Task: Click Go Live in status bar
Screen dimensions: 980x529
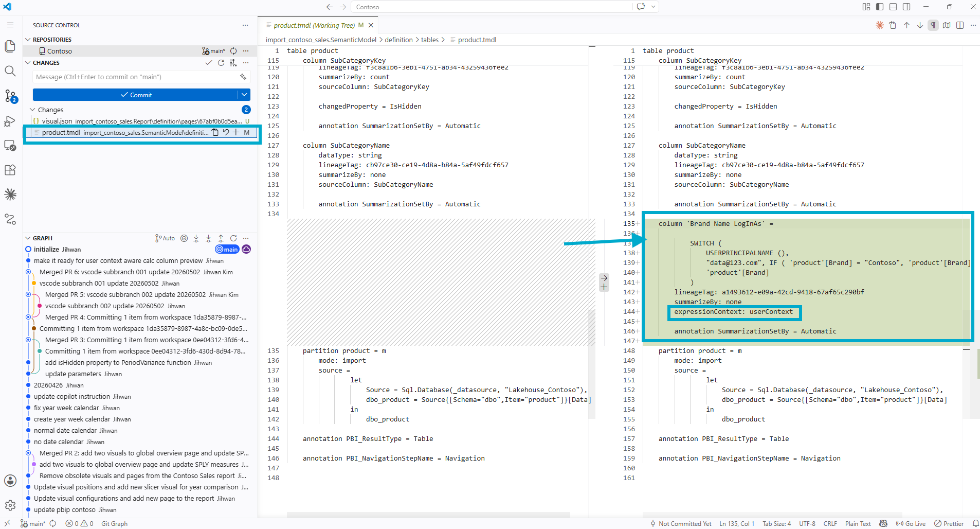Action: click(x=911, y=523)
